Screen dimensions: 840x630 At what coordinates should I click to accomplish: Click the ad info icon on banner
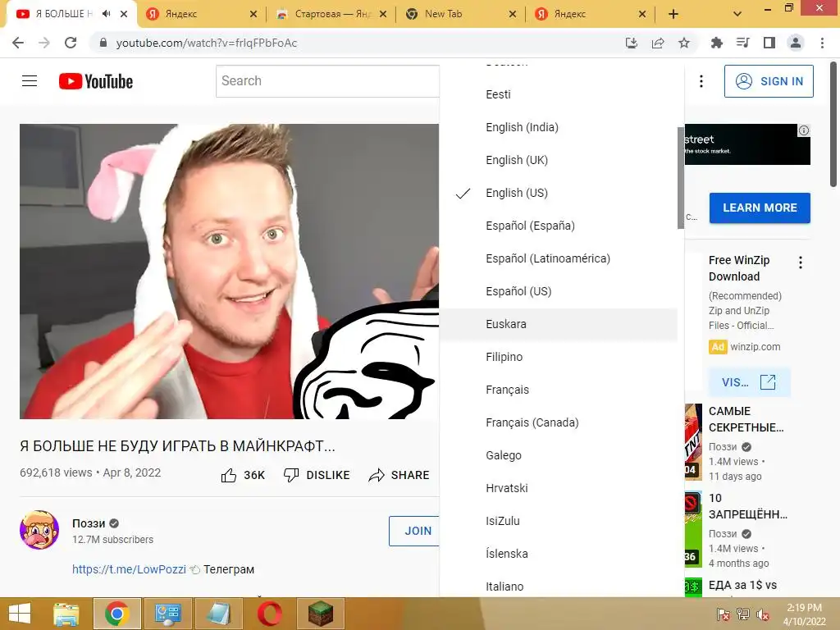tap(804, 130)
